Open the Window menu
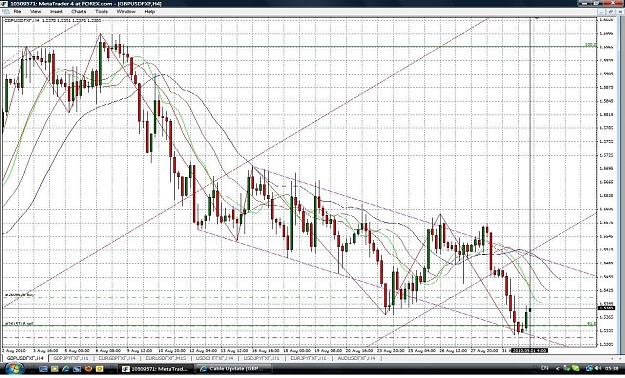Image resolution: width=625 pixels, height=378 pixels. pos(126,12)
